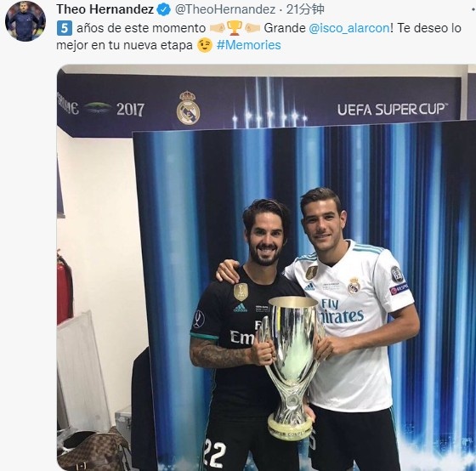Open the #Memories hashtag
This screenshot has width=476, height=471.
(248, 45)
